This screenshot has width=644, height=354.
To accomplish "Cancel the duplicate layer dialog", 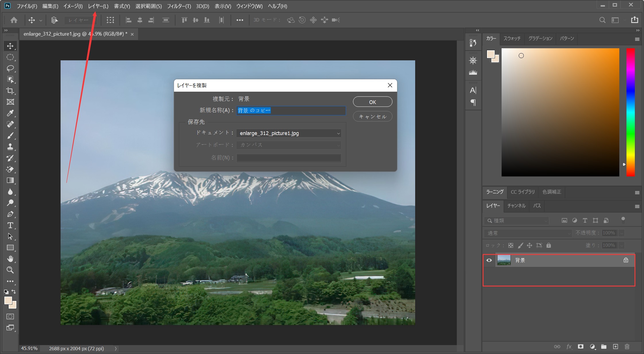I will point(372,116).
